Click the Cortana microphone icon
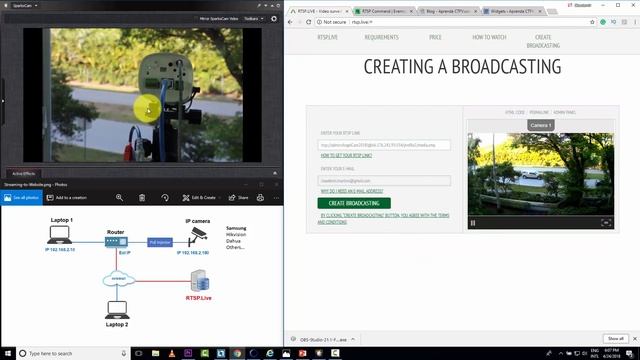The height and width of the screenshot is (360, 640). (x=124, y=353)
